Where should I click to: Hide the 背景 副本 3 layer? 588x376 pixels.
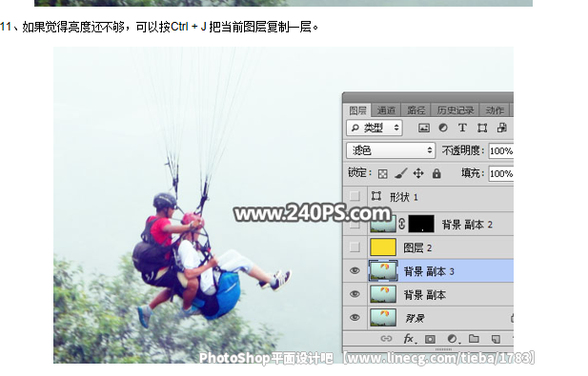pos(355,270)
